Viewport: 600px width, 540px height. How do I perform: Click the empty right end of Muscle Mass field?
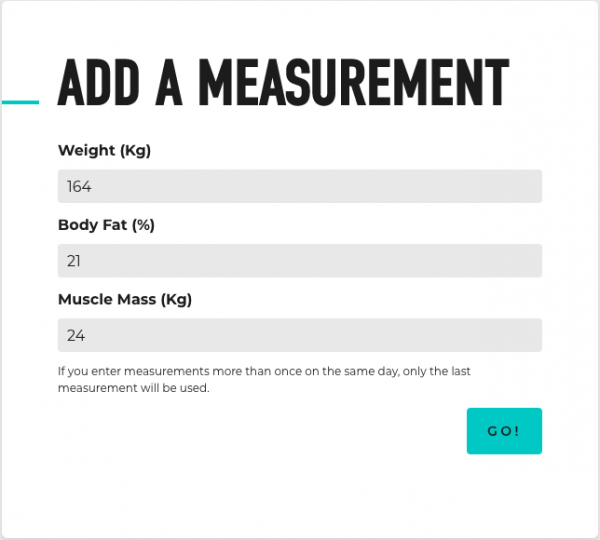click(x=500, y=335)
